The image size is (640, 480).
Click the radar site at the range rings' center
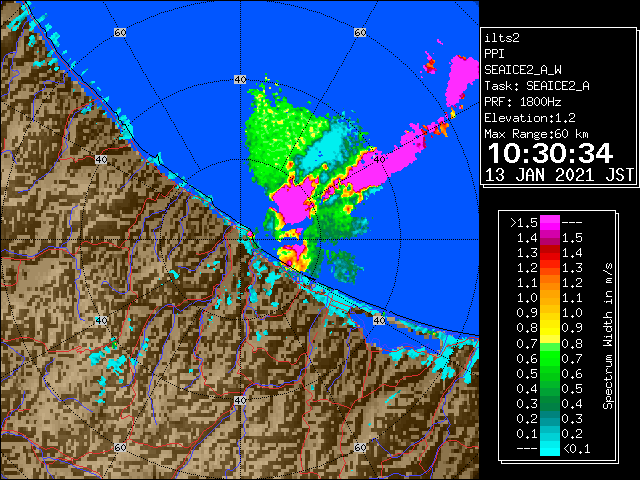(240, 240)
